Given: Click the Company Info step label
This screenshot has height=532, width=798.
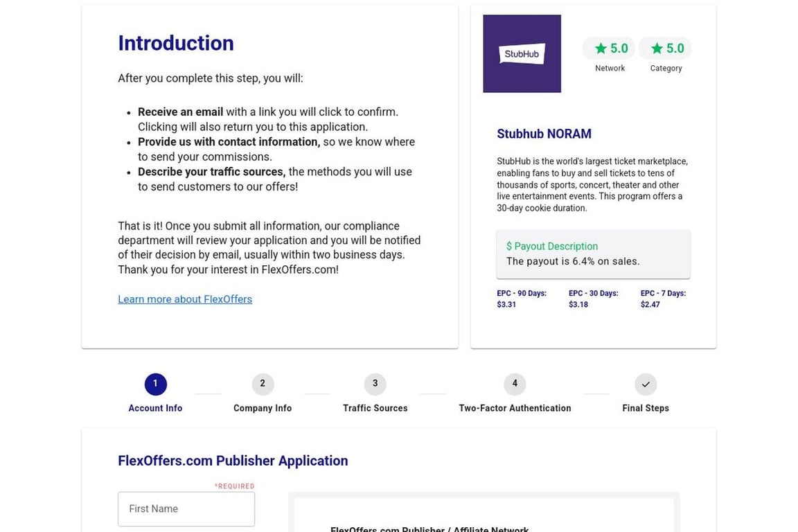Looking at the screenshot, I should (263, 408).
